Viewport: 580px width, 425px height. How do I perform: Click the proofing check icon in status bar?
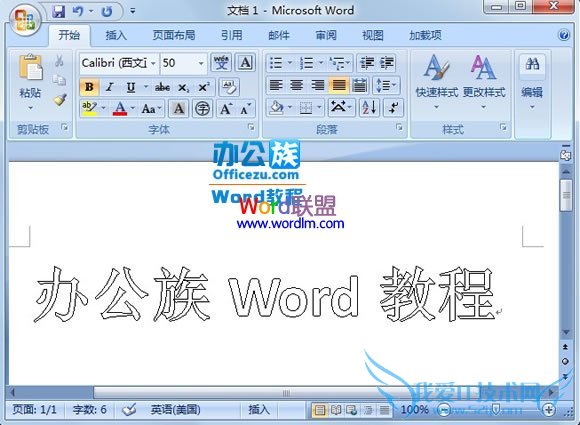coord(129,409)
